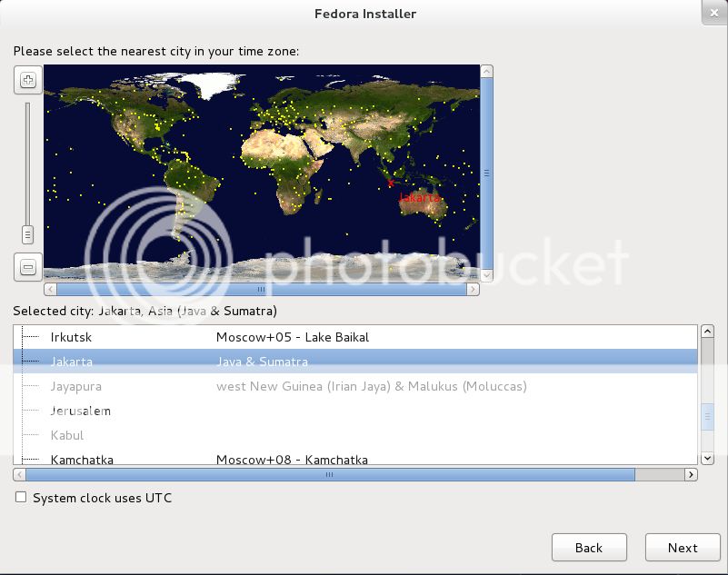Click 'Moscow+08 - Kamchatka' description text
The width and height of the screenshot is (728, 575).
pyautogui.click(x=292, y=460)
